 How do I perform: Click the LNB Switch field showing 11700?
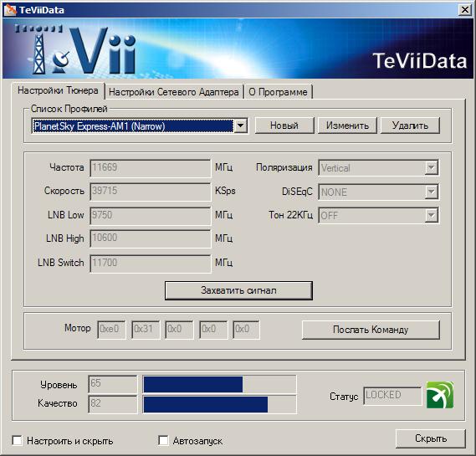pos(151,264)
